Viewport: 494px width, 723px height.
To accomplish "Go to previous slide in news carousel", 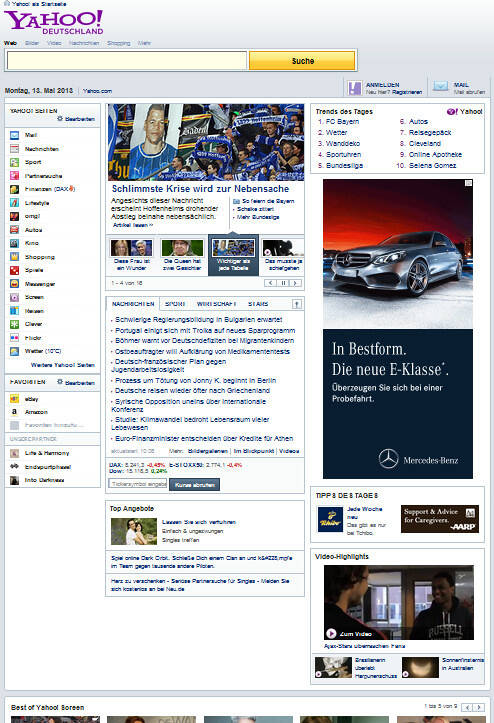I will tap(271, 283).
